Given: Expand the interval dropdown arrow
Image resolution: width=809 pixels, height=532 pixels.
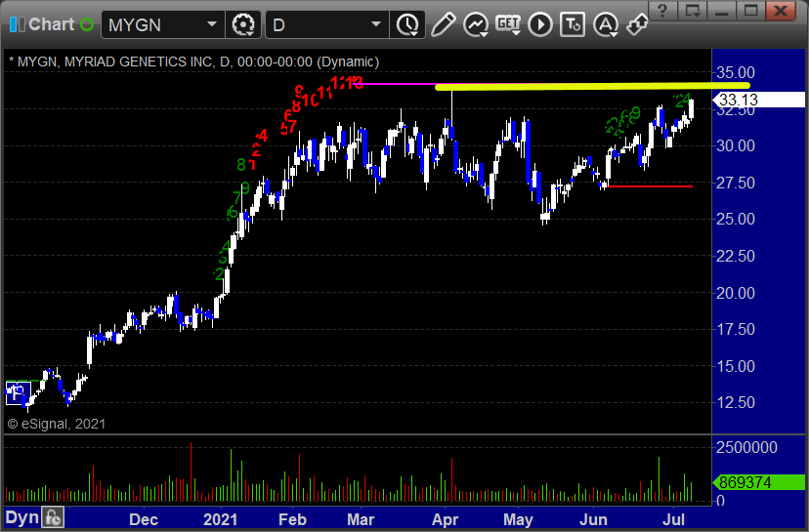Looking at the screenshot, I should (x=376, y=24).
